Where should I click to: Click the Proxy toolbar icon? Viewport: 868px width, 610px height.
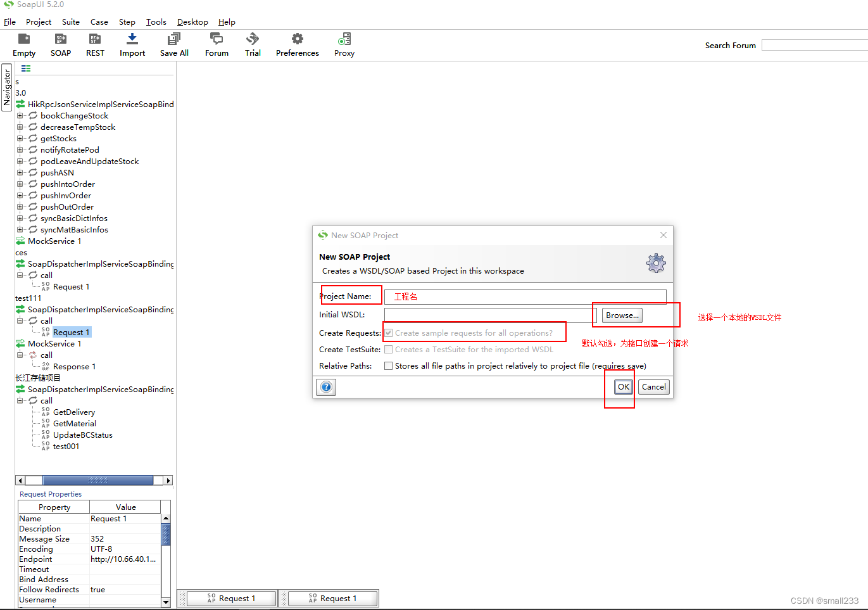[344, 39]
